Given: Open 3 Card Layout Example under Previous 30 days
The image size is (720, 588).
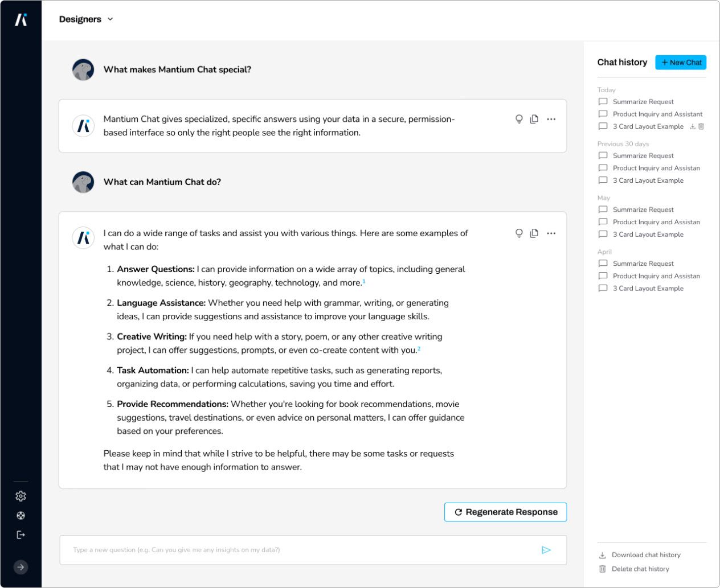Looking at the screenshot, I should (648, 180).
